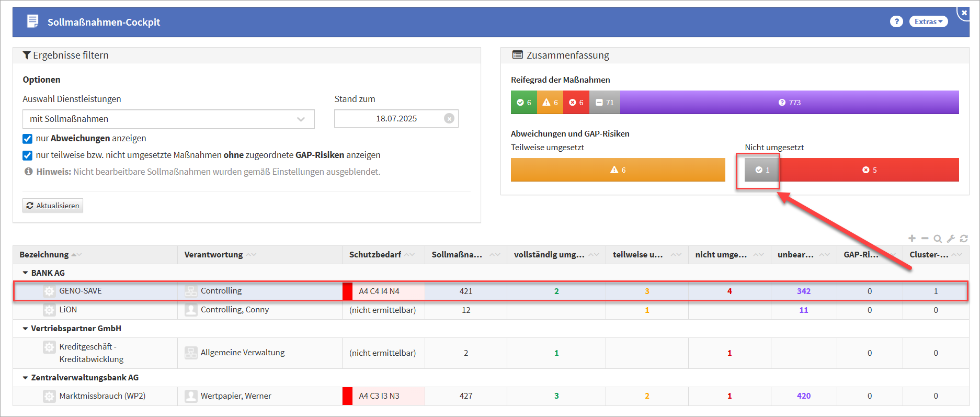Click the Aktualisieren button
The width and height of the screenshot is (980, 417).
pos(53,206)
